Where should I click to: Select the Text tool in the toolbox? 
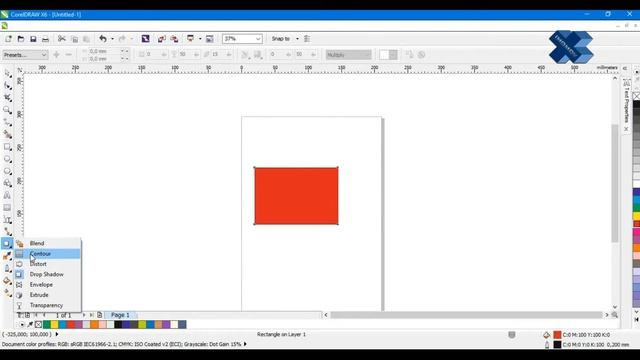click(7, 196)
